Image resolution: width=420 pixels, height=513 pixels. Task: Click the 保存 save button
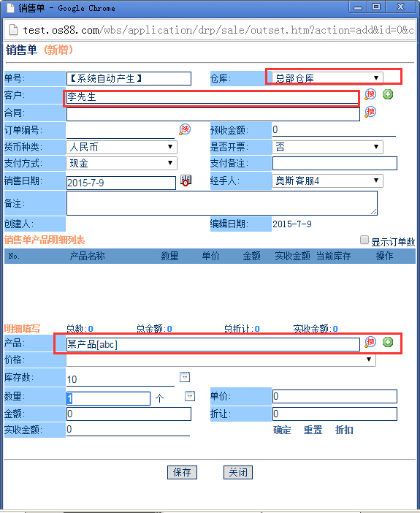point(182,472)
